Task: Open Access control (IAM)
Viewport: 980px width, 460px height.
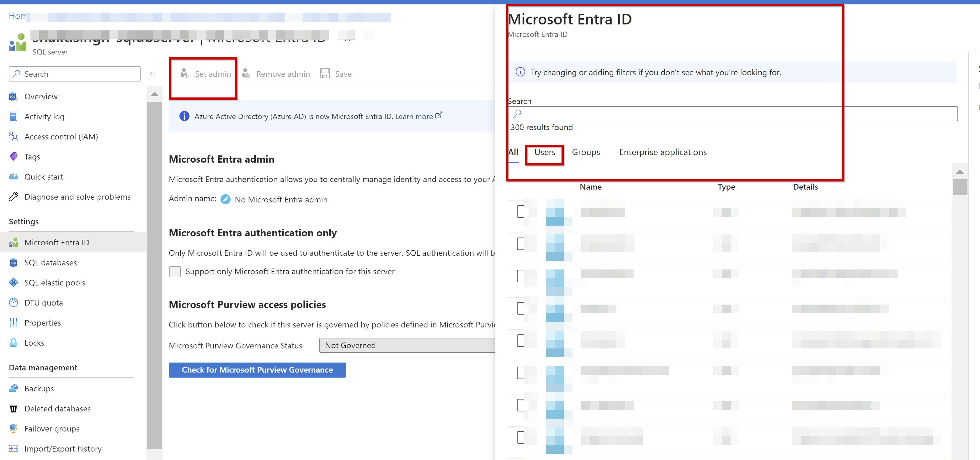Action: (61, 136)
